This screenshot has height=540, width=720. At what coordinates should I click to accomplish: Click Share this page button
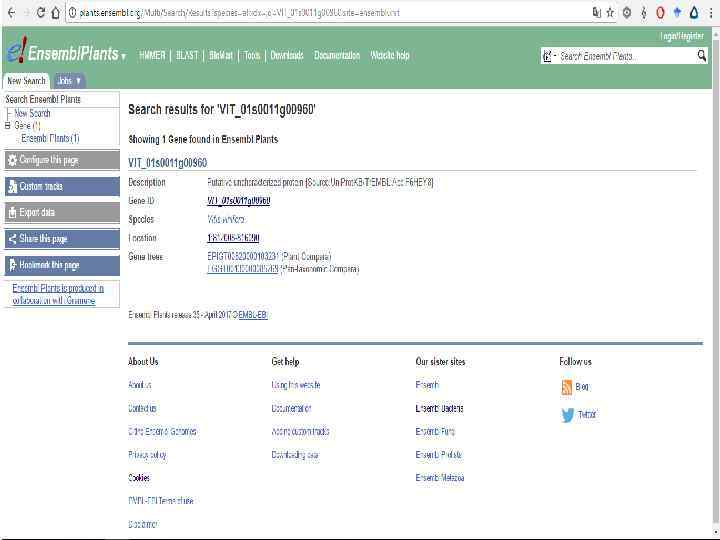[x=62, y=239]
